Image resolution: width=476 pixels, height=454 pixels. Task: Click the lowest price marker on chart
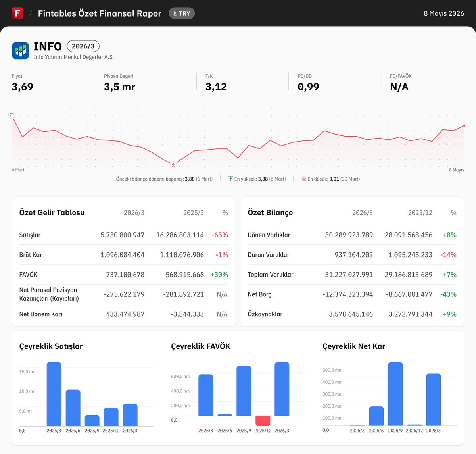click(x=173, y=164)
